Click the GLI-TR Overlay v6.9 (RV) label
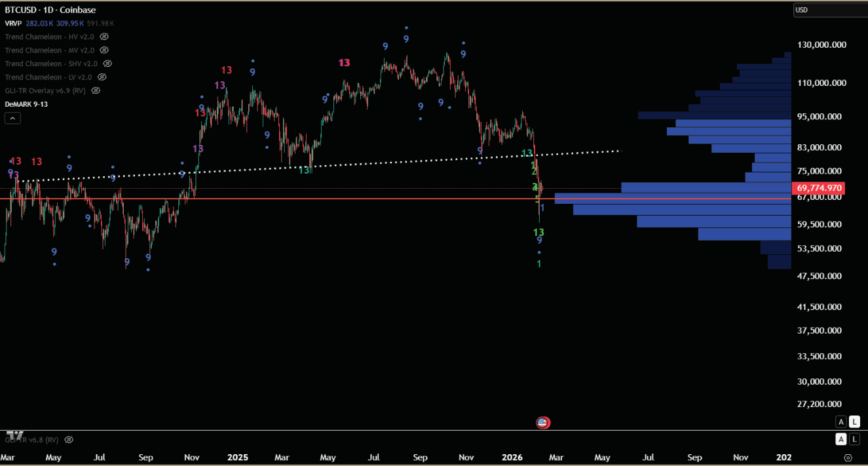 point(45,90)
